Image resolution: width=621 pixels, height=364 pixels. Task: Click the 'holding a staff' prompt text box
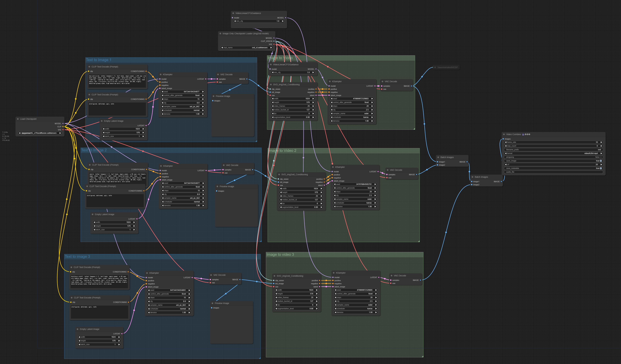(x=99, y=281)
